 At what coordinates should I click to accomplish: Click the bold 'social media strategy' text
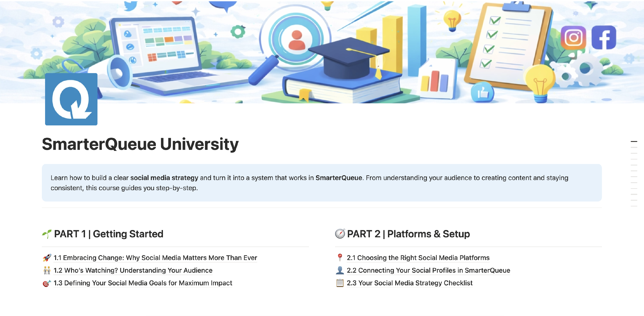pyautogui.click(x=164, y=178)
